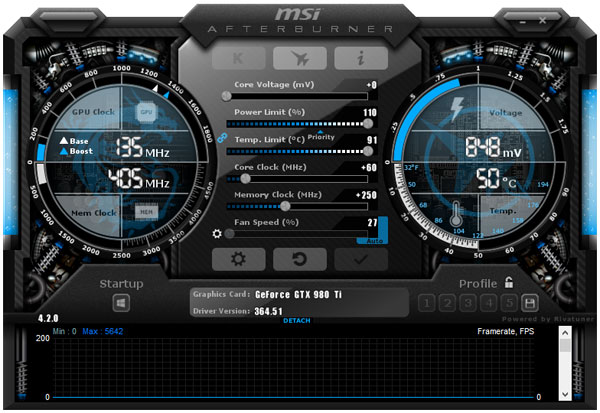The height and width of the screenshot is (413, 600).
Task: Open fan speed gear settings icon
Action: pos(217,233)
